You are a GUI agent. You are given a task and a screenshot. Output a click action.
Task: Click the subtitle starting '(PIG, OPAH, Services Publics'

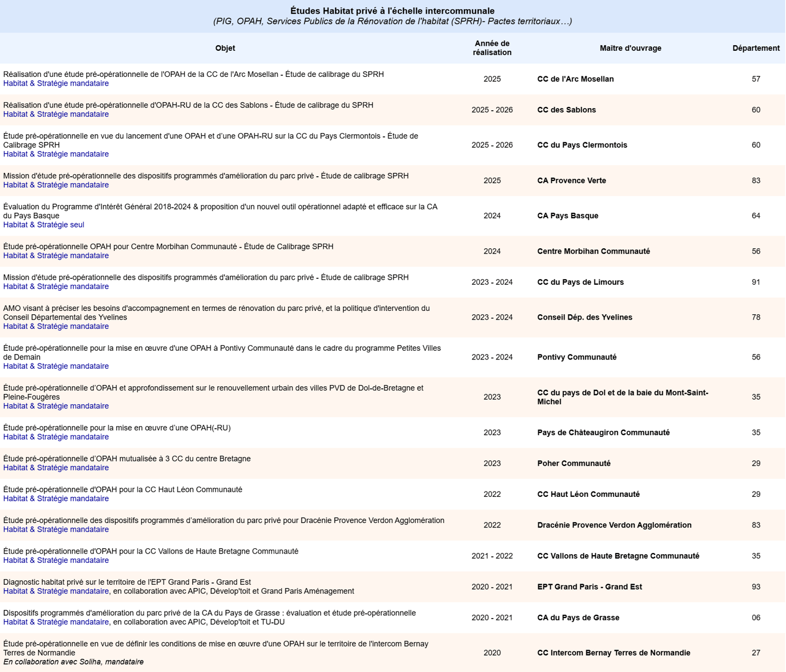coord(392,21)
